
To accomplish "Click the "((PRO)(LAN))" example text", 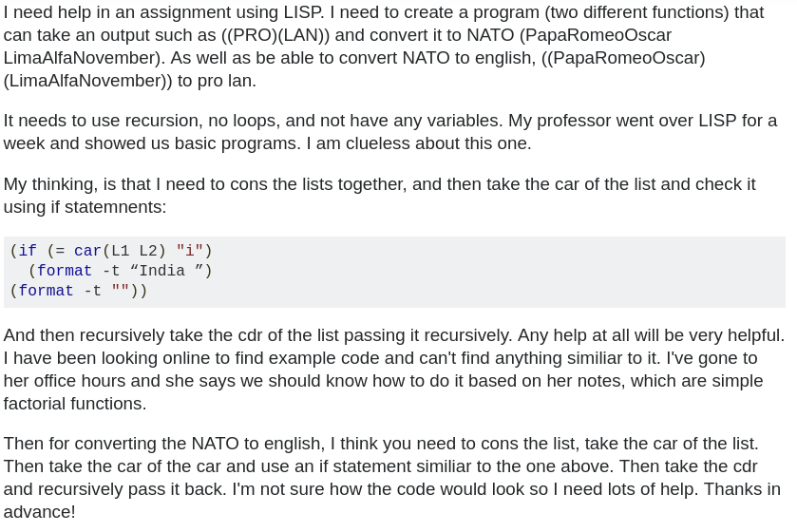I will 275,35.
